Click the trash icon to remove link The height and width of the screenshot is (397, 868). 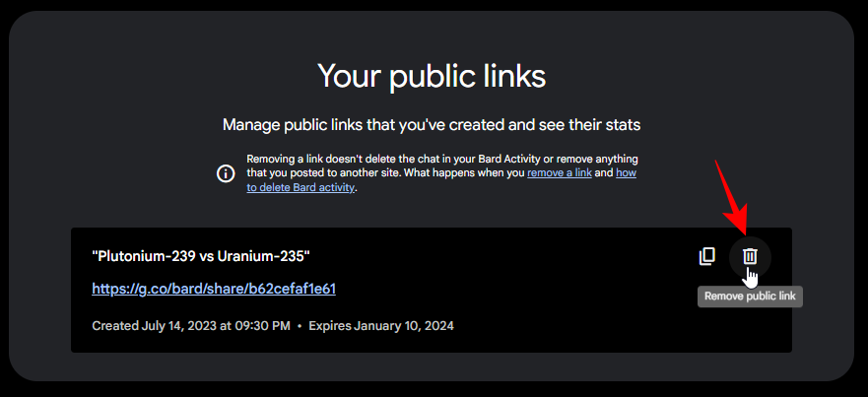click(x=750, y=256)
